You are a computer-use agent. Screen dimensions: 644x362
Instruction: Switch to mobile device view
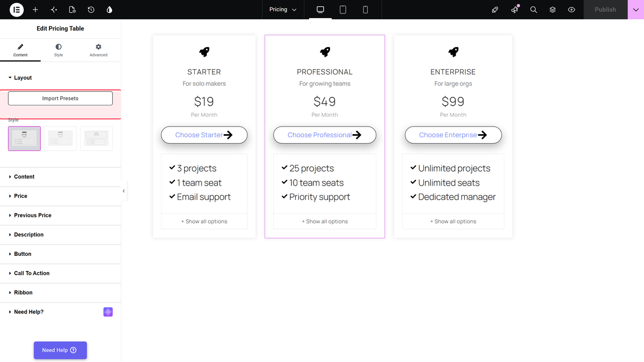365,10
